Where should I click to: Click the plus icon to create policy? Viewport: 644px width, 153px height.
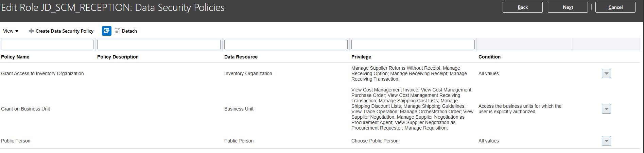pos(31,31)
